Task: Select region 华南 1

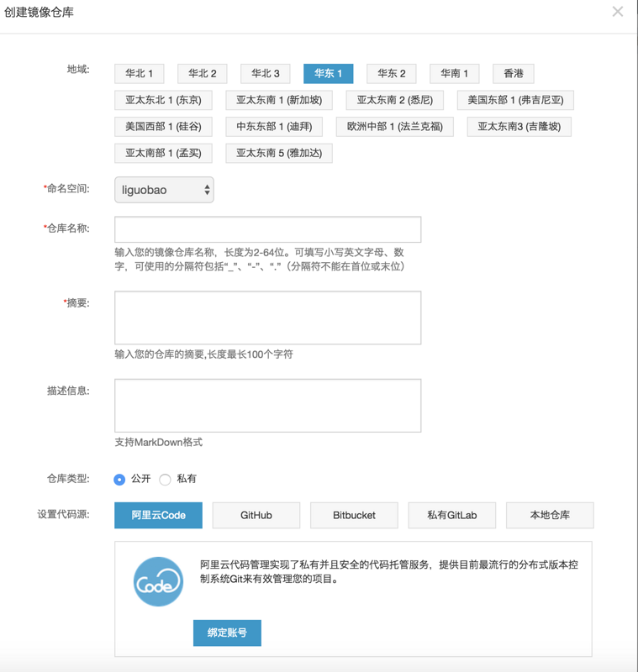Action: [455, 74]
